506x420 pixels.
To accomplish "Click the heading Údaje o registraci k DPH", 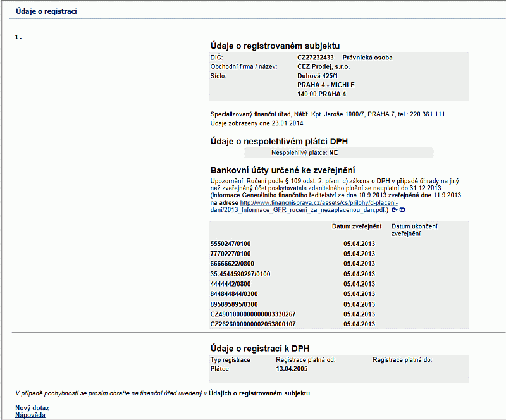I will coord(260,349).
